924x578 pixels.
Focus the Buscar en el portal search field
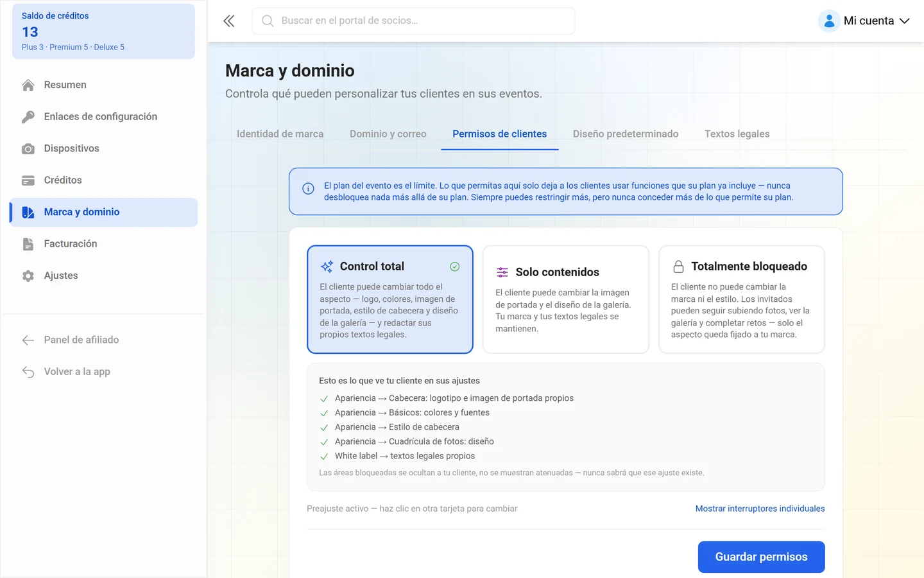pyautogui.click(x=414, y=21)
